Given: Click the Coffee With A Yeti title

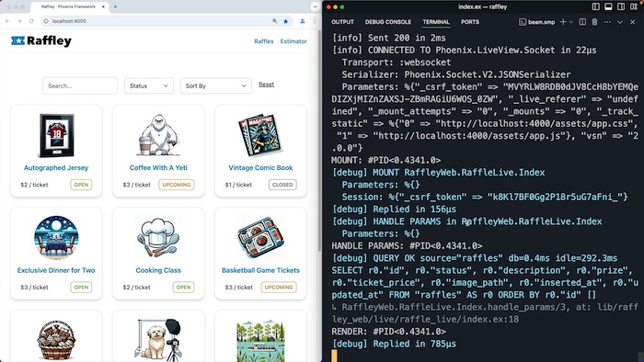Looking at the screenshot, I should (158, 167).
